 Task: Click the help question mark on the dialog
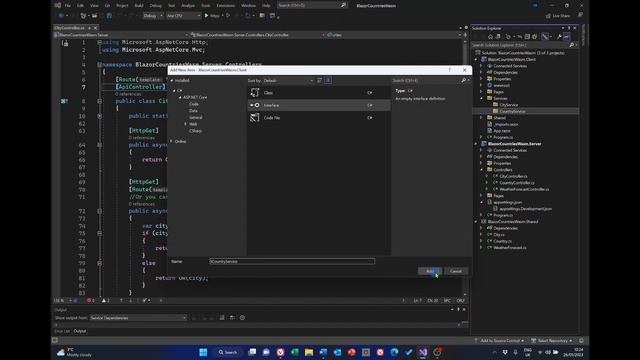pyautogui.click(x=449, y=70)
